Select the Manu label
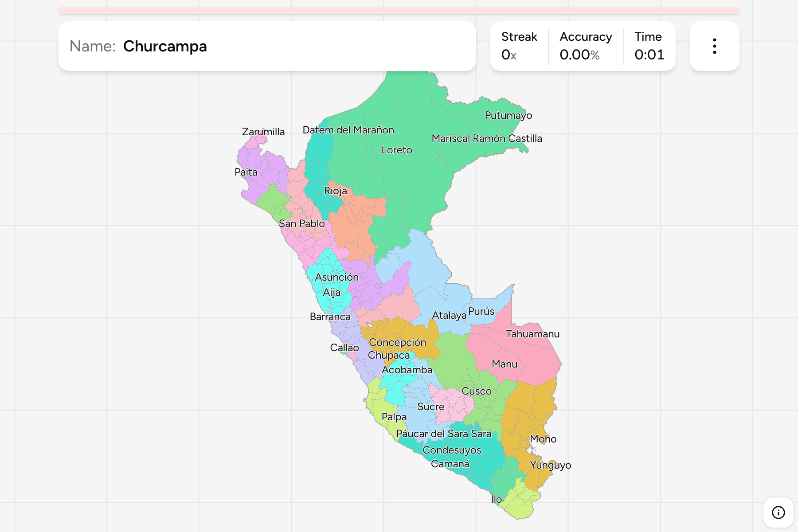Screen dimensions: 798x532 coord(505,364)
